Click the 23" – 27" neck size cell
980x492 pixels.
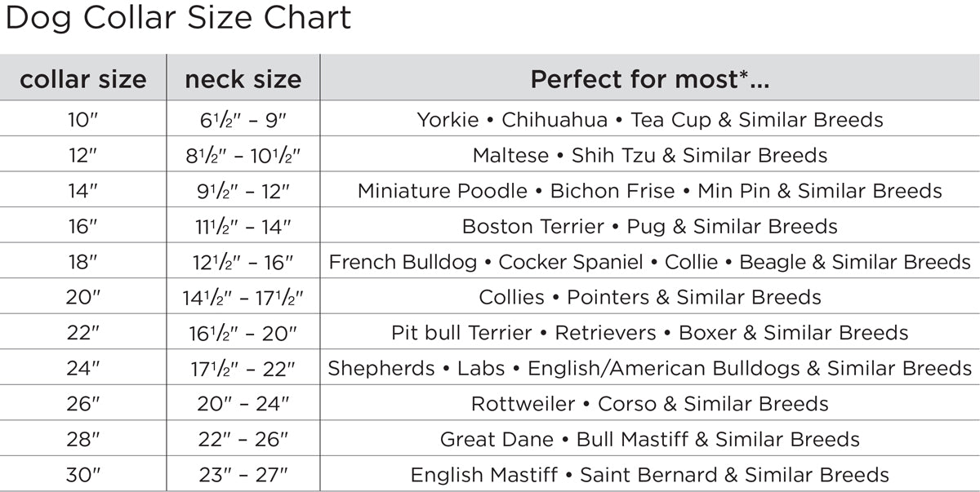(x=243, y=475)
